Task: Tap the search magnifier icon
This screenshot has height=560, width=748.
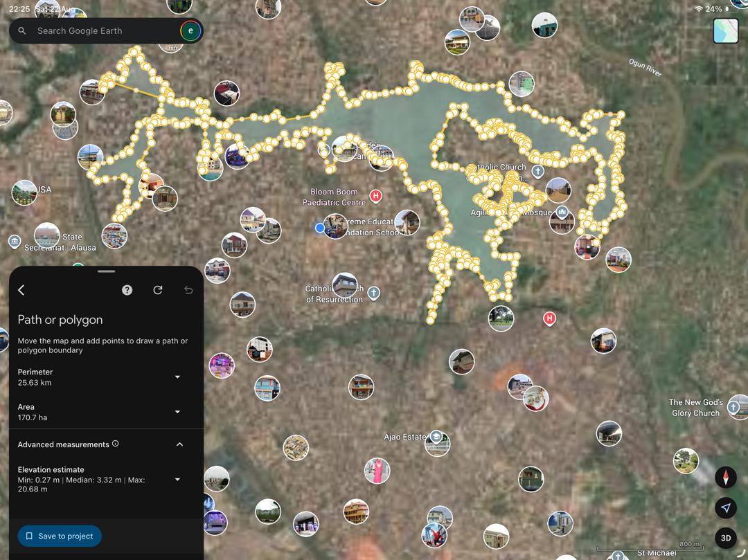Action: pos(22,31)
